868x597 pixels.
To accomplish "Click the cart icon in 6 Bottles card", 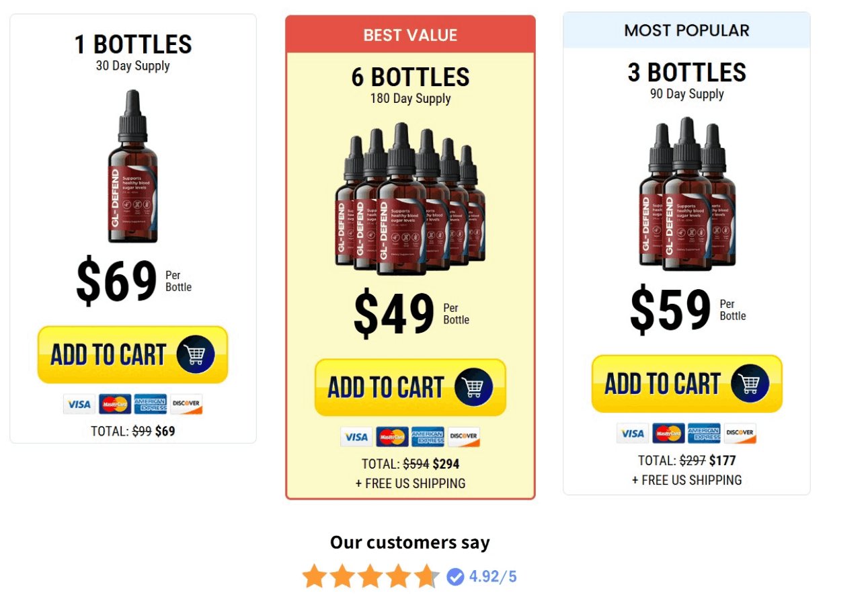I will 473,387.
